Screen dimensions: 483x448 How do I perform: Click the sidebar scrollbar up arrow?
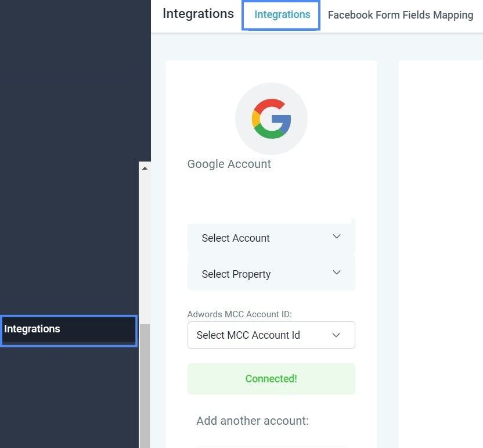pos(145,168)
